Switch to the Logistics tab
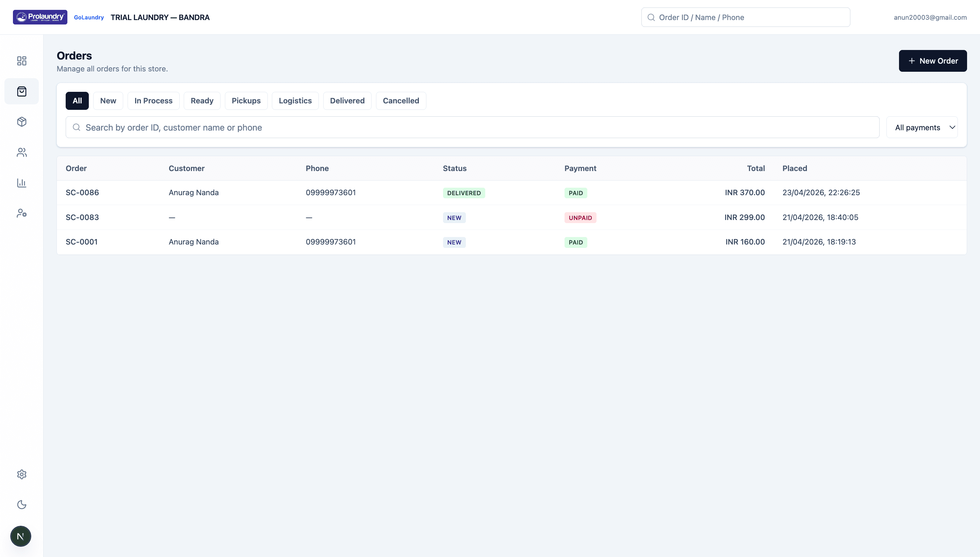 (295, 101)
